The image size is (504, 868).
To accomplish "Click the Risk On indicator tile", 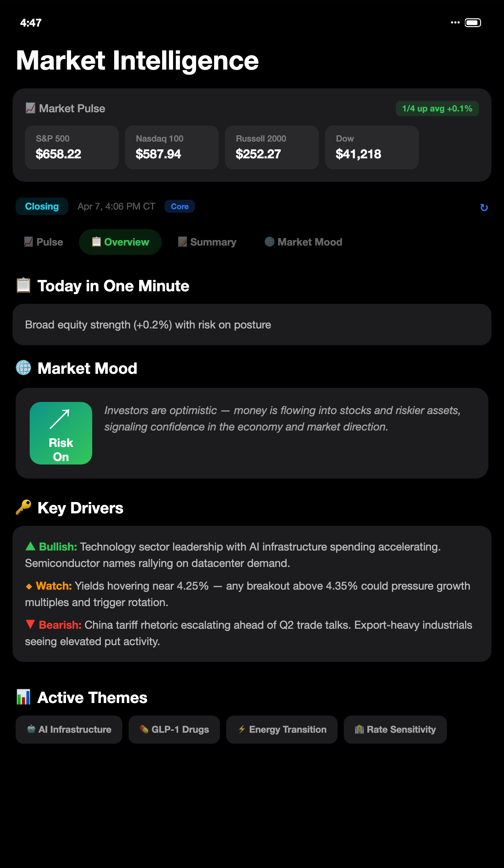I will [61, 433].
